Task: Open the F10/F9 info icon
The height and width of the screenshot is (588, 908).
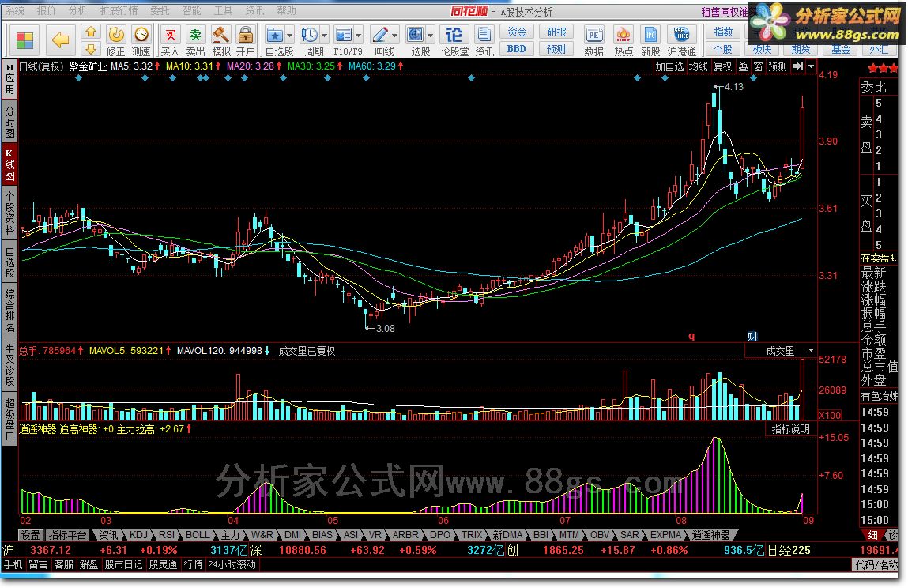Action: pos(344,35)
